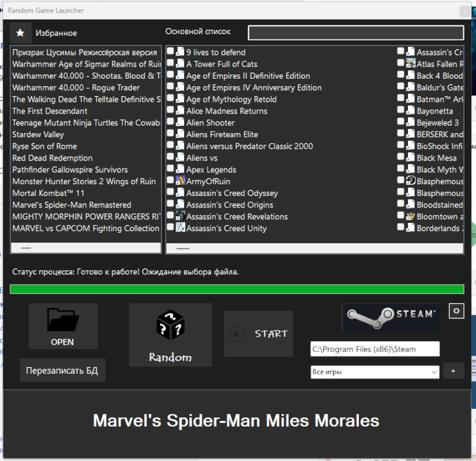Click the Steam logo banner
The height and width of the screenshot is (461, 476).
point(391,318)
